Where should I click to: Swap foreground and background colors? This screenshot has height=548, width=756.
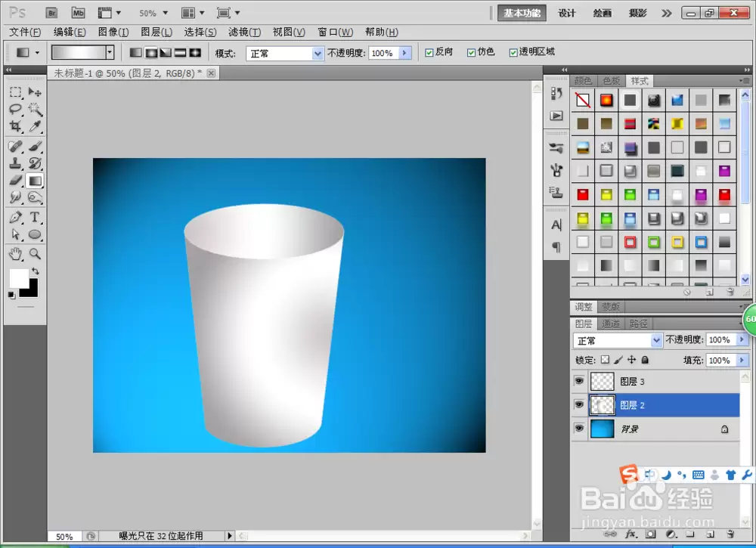36,271
